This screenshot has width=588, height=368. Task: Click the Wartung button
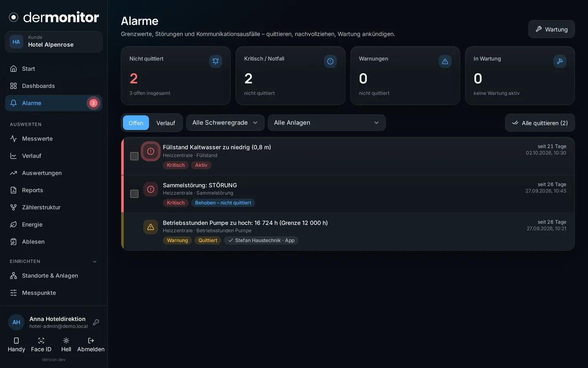551,29
